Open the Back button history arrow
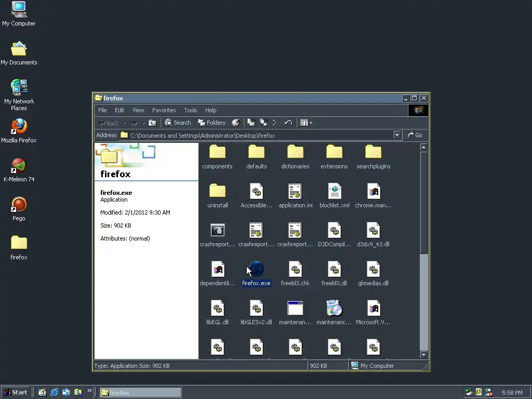This screenshot has width=532, height=399. point(125,123)
